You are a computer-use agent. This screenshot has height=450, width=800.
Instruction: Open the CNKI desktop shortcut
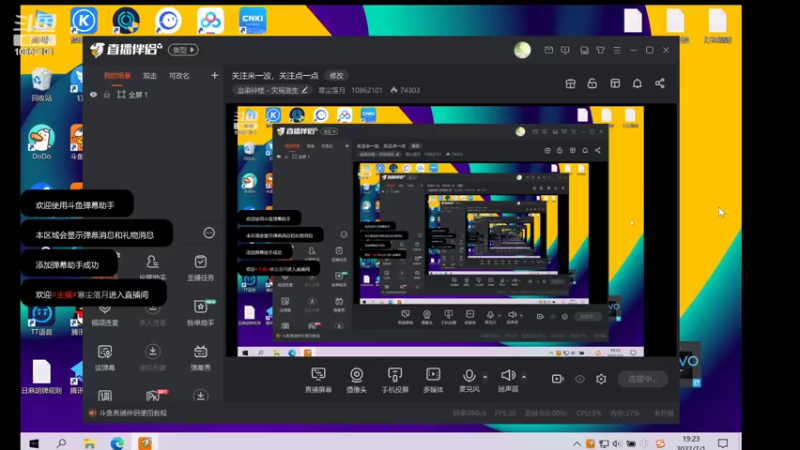[252, 20]
